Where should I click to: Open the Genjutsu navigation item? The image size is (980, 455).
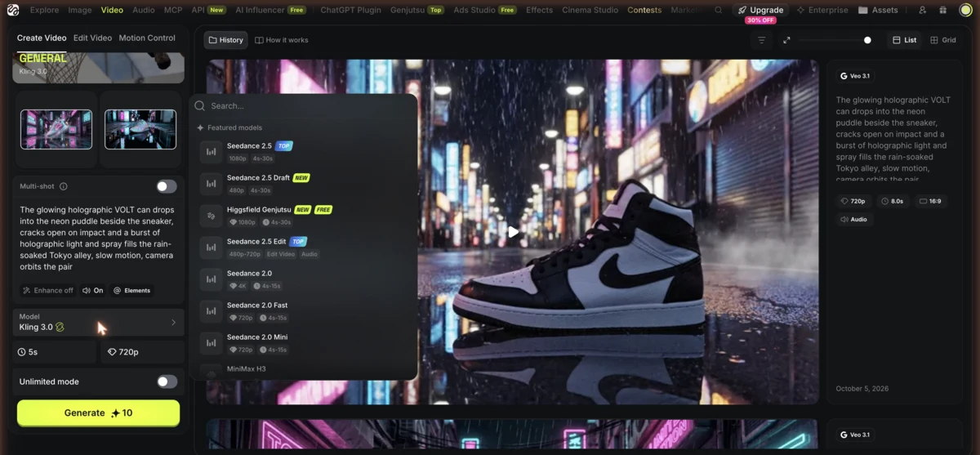pos(417,10)
